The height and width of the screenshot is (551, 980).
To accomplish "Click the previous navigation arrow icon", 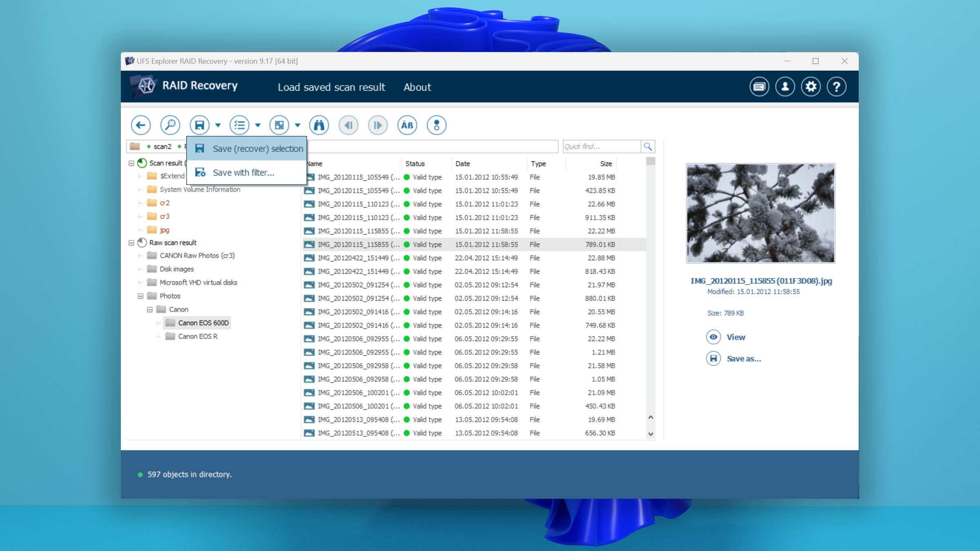I will (x=140, y=125).
